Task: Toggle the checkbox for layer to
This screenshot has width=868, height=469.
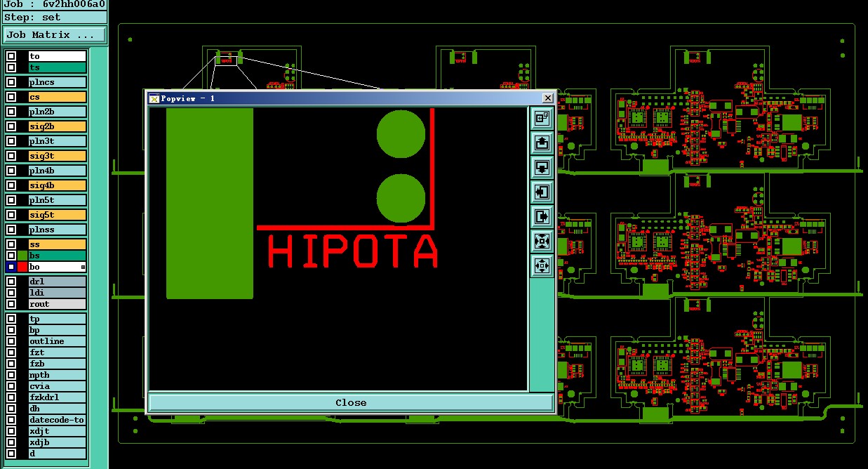Action: [x=11, y=56]
